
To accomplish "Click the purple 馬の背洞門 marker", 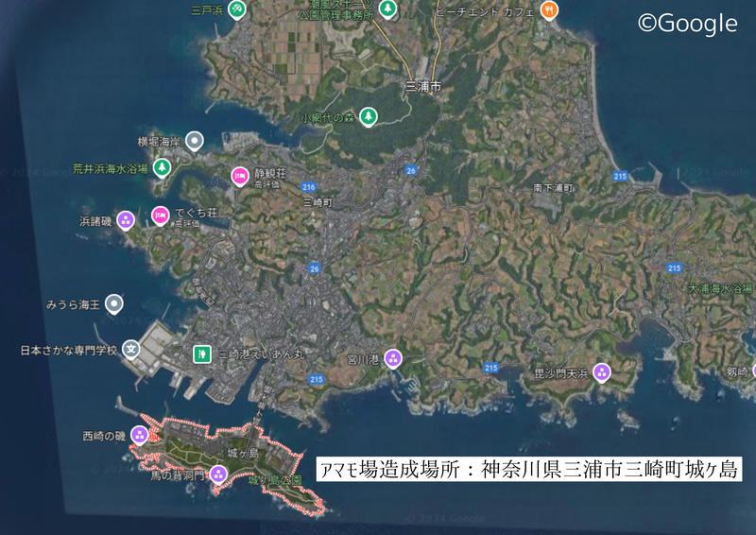I will point(218,475).
